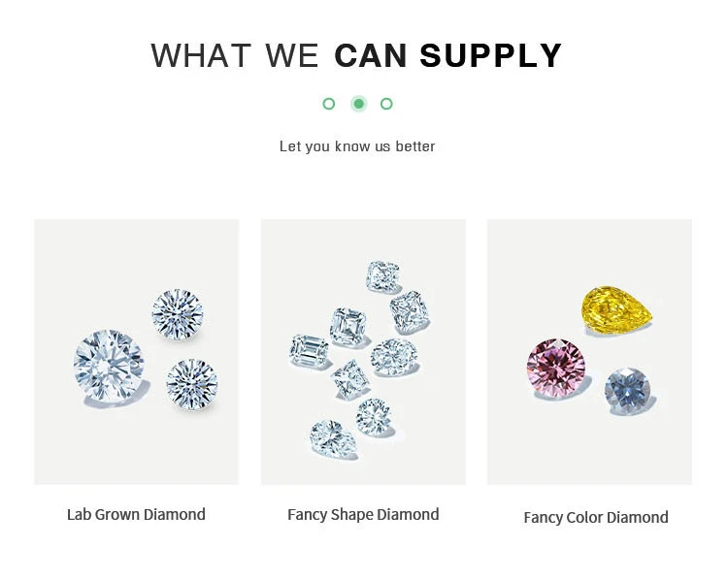Click the active middle carousel dot
This screenshot has width=728, height=579.
[358, 104]
